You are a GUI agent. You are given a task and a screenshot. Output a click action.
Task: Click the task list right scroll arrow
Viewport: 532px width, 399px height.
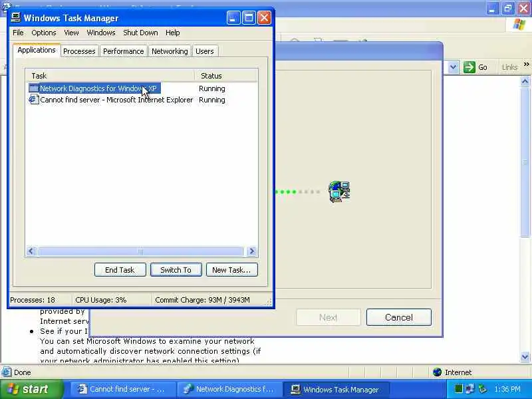pos(252,251)
